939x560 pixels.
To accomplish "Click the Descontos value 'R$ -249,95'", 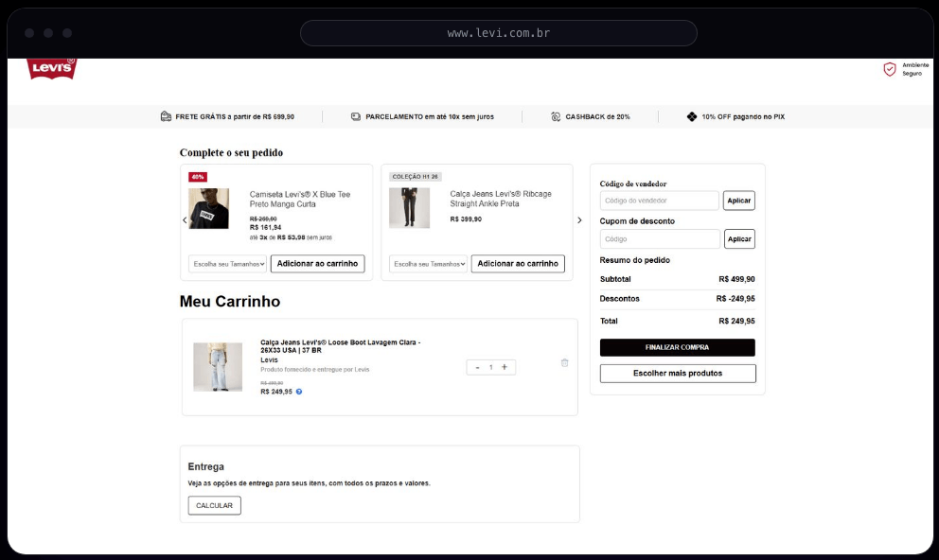I will 735,299.
